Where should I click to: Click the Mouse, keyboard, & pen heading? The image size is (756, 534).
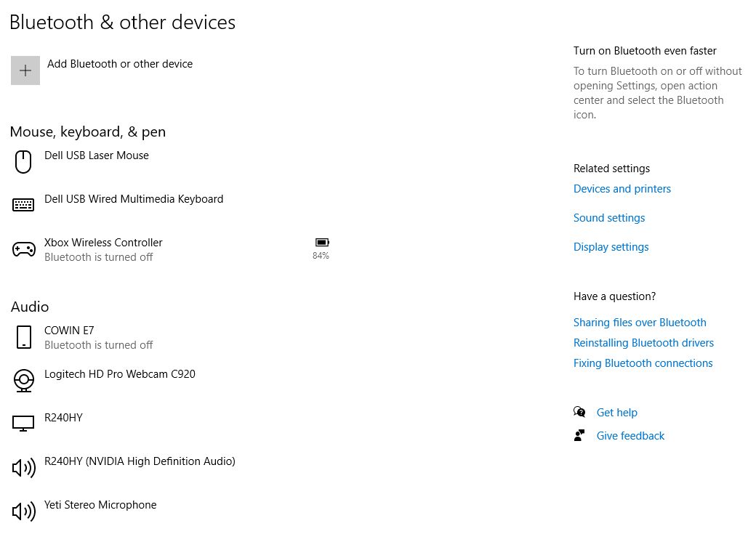[88, 132]
